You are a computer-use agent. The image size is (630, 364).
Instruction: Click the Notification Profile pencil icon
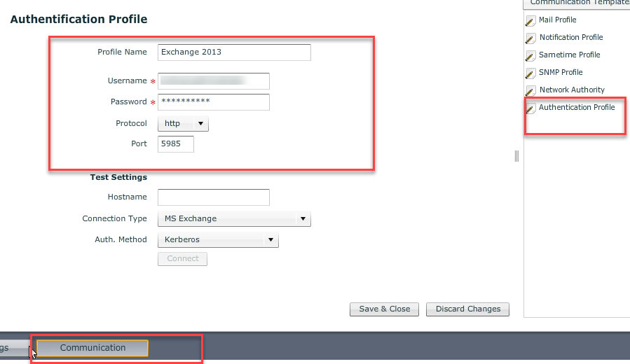(530, 38)
